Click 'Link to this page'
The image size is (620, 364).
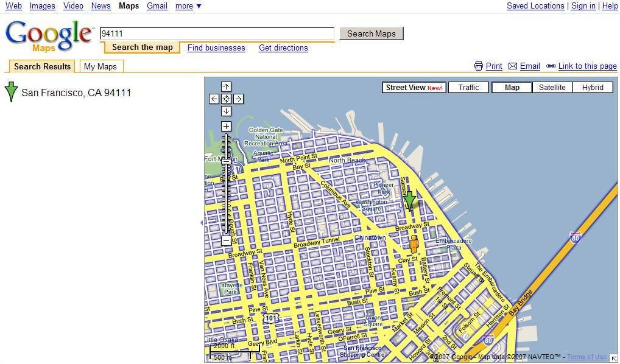pyautogui.click(x=587, y=66)
